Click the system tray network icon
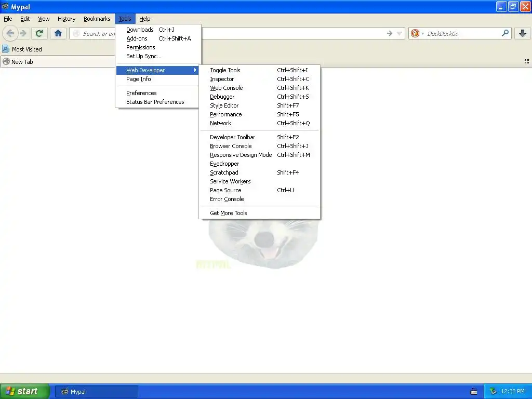532x399 pixels. click(493, 391)
